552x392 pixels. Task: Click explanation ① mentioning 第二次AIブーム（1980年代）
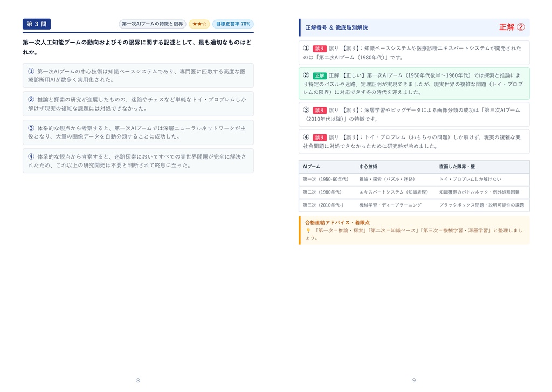tap(414, 53)
